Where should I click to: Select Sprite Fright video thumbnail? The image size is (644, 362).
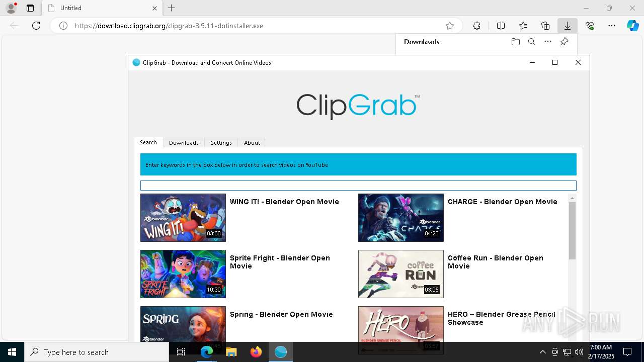tap(183, 274)
